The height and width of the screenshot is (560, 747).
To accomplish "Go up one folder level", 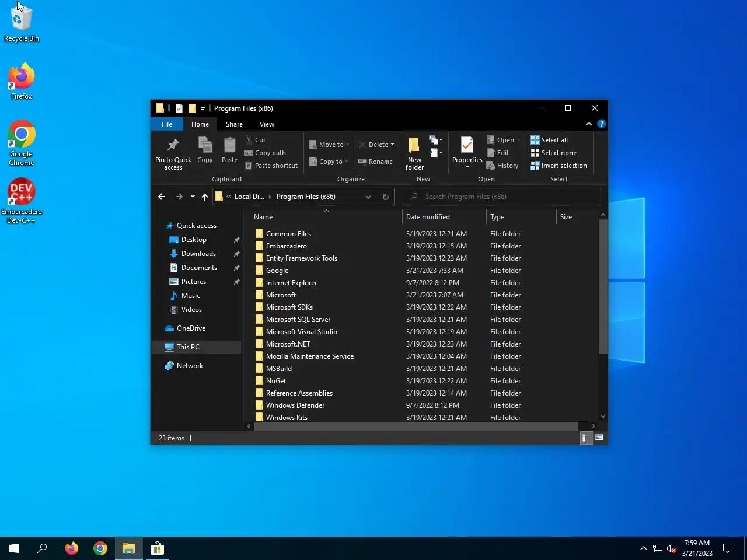I will click(205, 197).
